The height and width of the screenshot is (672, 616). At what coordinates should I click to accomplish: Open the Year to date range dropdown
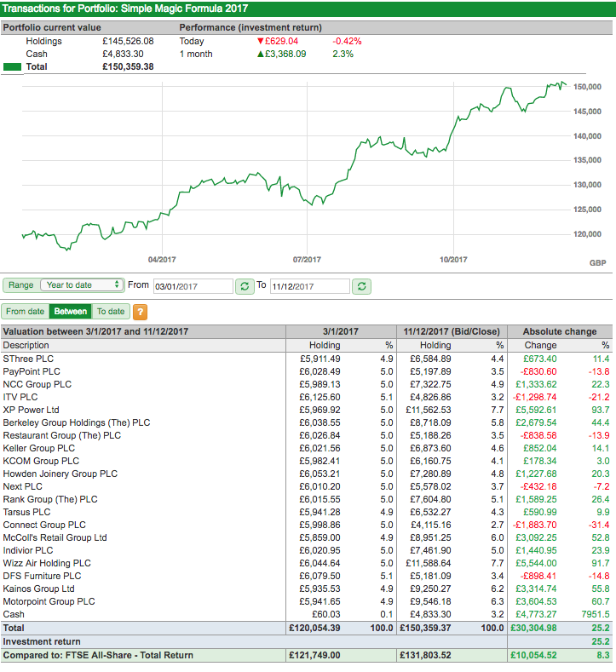(81, 285)
